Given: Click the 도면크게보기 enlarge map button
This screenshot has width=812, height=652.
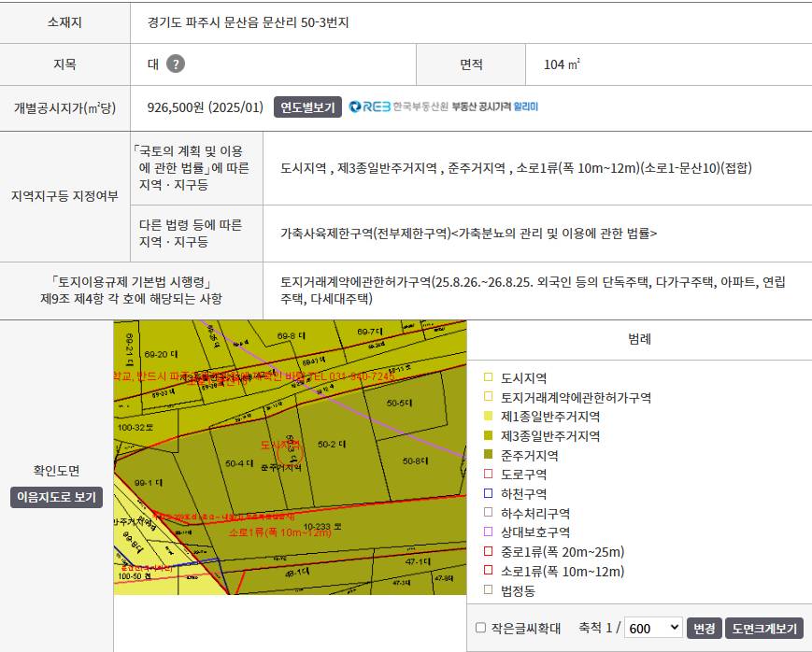Looking at the screenshot, I should (764, 628).
